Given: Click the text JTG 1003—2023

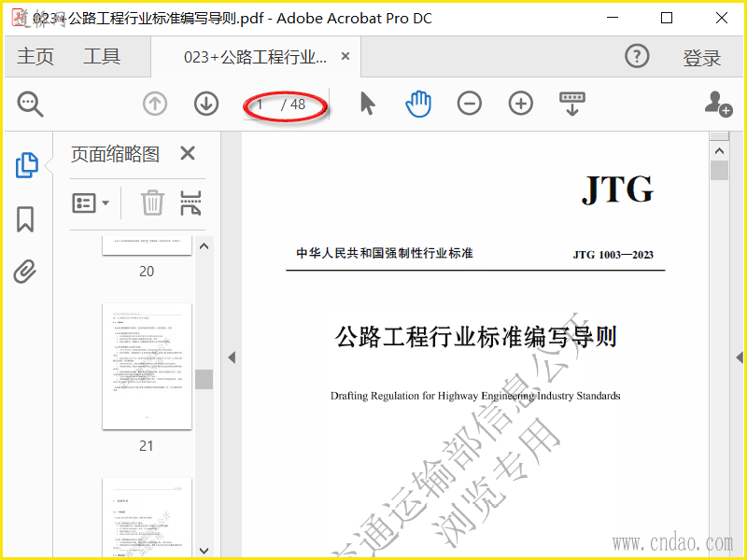Looking at the screenshot, I should 613,255.
